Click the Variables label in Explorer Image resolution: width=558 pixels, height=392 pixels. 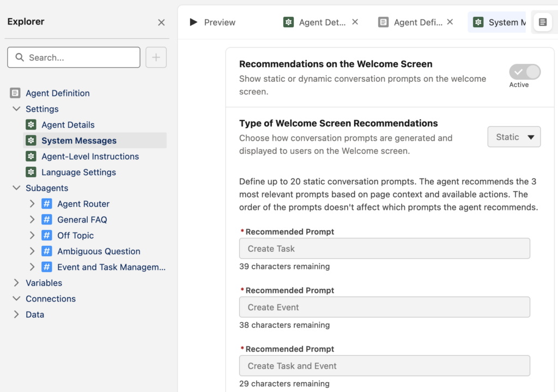[x=44, y=283]
